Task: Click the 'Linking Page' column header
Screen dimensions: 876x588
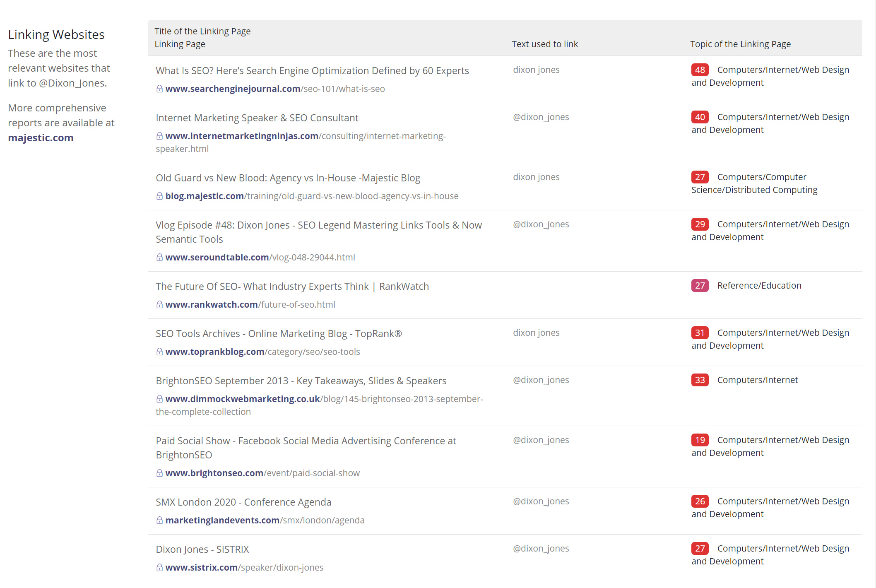Action: [180, 44]
